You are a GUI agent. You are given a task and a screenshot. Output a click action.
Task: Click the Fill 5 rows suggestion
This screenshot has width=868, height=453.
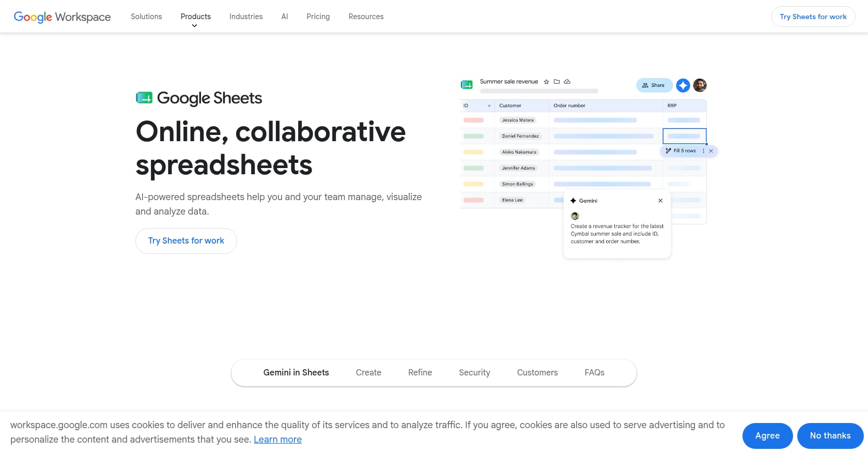[685, 151]
